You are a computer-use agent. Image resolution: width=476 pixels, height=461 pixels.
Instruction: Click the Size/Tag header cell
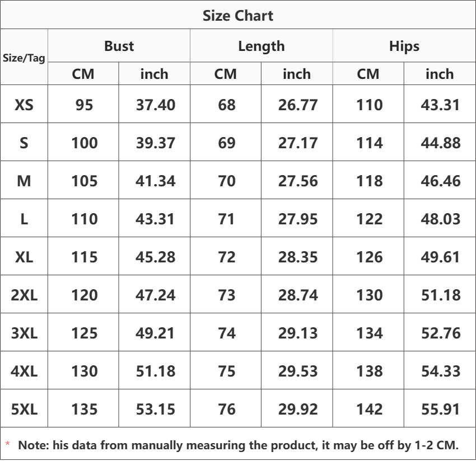[24, 58]
